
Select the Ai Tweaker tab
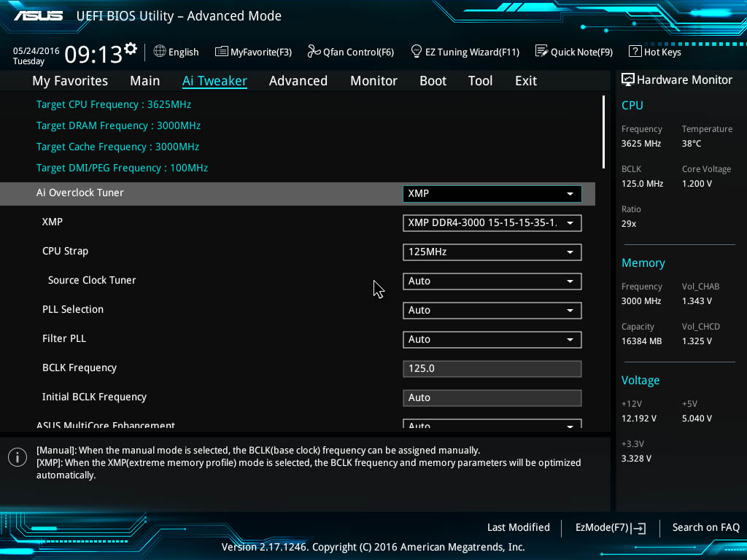(214, 81)
